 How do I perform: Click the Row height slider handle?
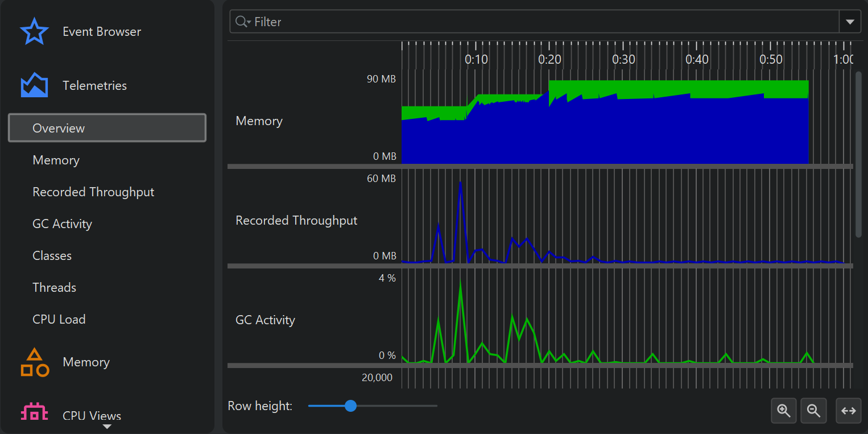click(350, 406)
